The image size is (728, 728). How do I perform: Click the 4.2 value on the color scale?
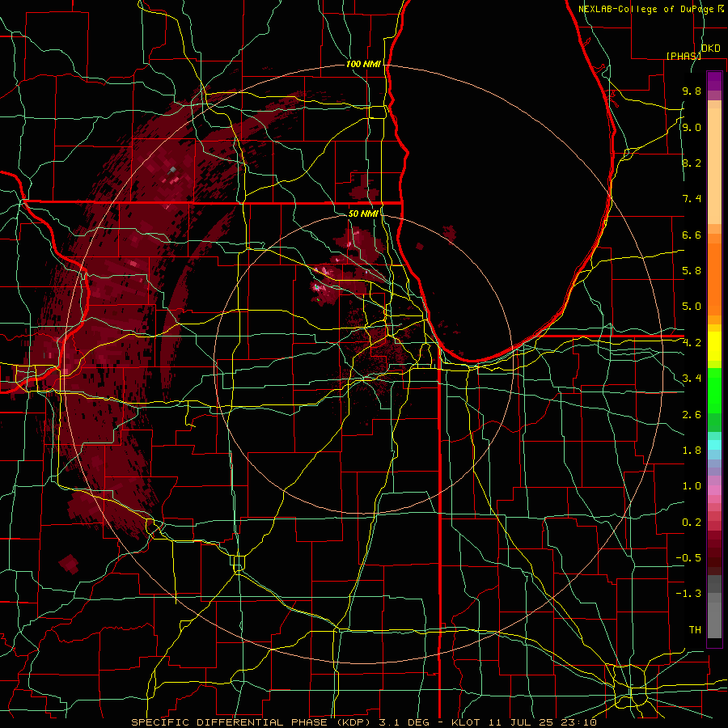point(692,343)
